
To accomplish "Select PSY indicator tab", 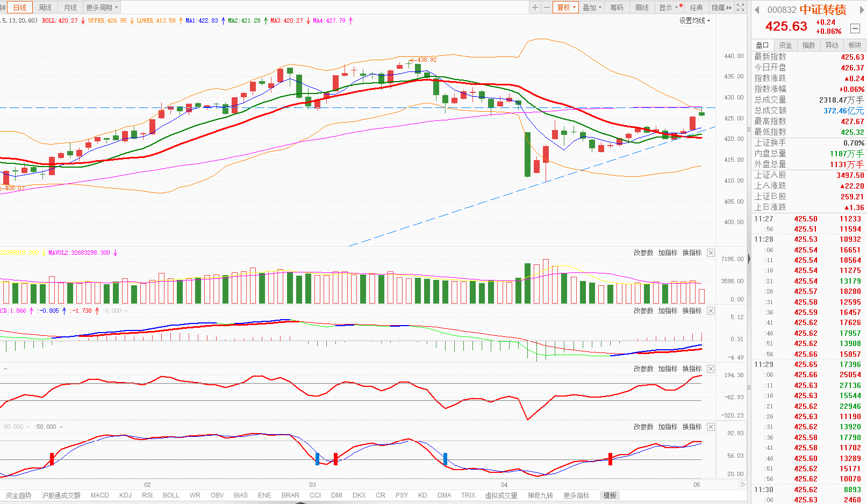I will 402,495.
